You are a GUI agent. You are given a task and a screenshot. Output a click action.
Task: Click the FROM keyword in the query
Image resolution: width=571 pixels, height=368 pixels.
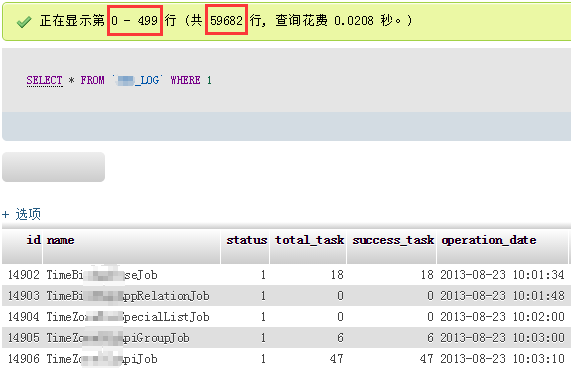[92, 80]
